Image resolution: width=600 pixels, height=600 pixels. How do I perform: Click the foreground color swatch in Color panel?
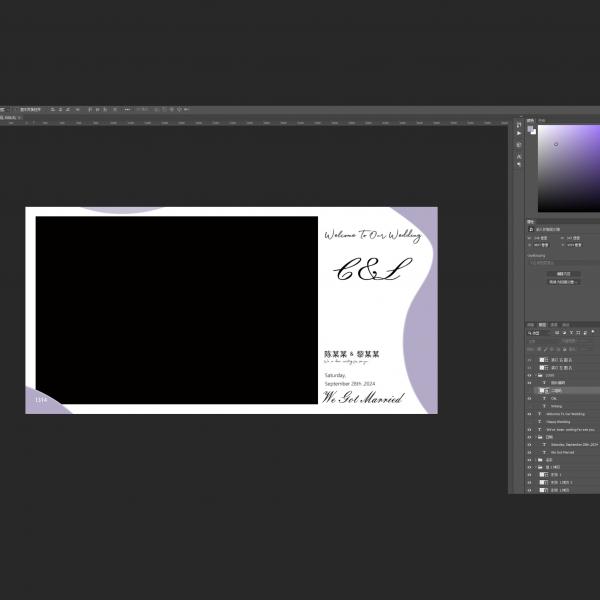(531, 128)
